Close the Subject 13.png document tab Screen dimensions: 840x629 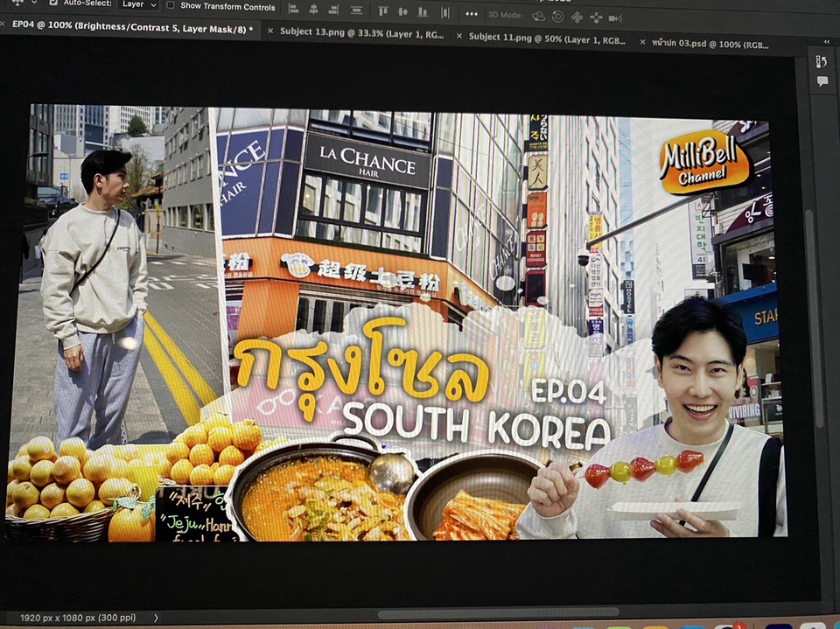(x=270, y=32)
